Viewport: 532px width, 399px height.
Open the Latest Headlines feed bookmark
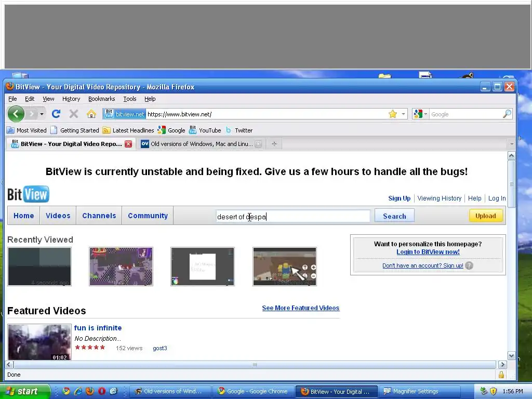click(x=128, y=130)
